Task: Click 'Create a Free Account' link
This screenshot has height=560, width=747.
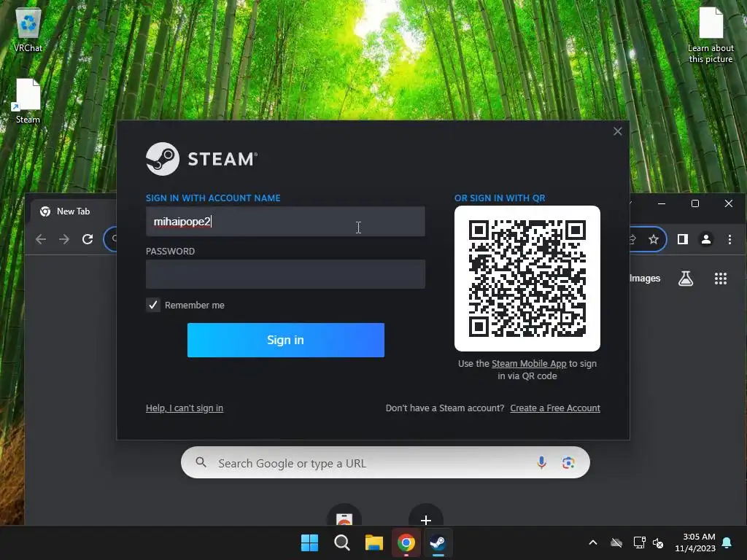Action: pyautogui.click(x=555, y=408)
